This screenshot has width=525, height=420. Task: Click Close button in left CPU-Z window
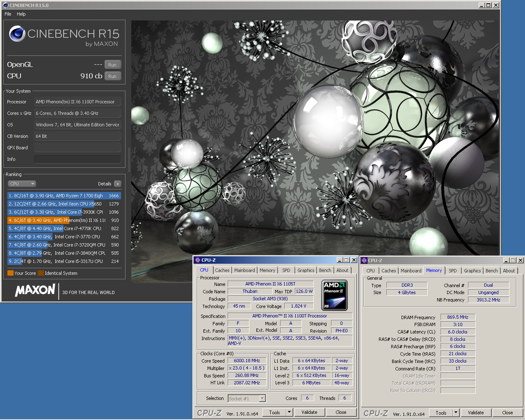pos(341,412)
